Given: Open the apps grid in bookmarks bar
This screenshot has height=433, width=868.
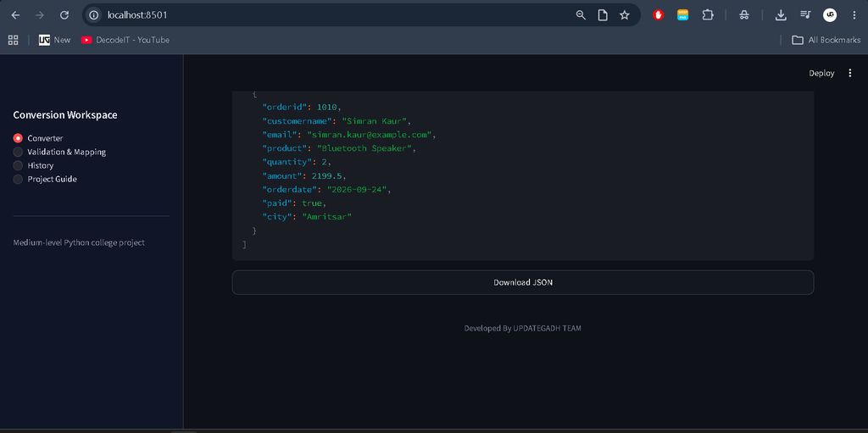Looking at the screenshot, I should (x=14, y=40).
